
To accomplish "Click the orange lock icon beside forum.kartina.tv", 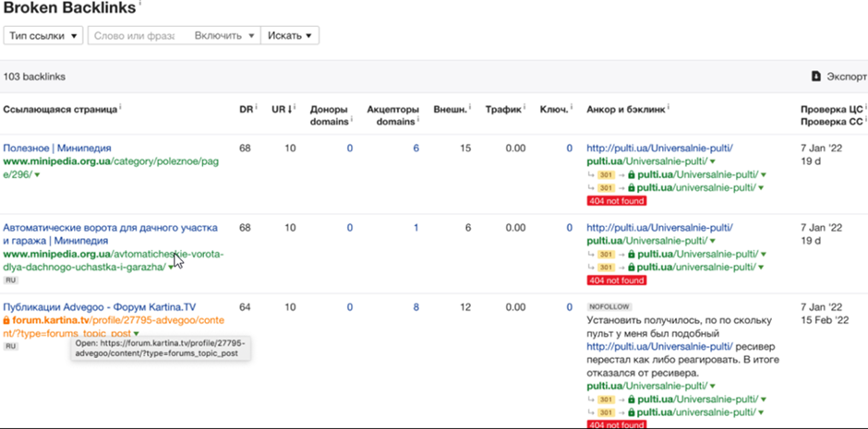I will (x=6, y=321).
